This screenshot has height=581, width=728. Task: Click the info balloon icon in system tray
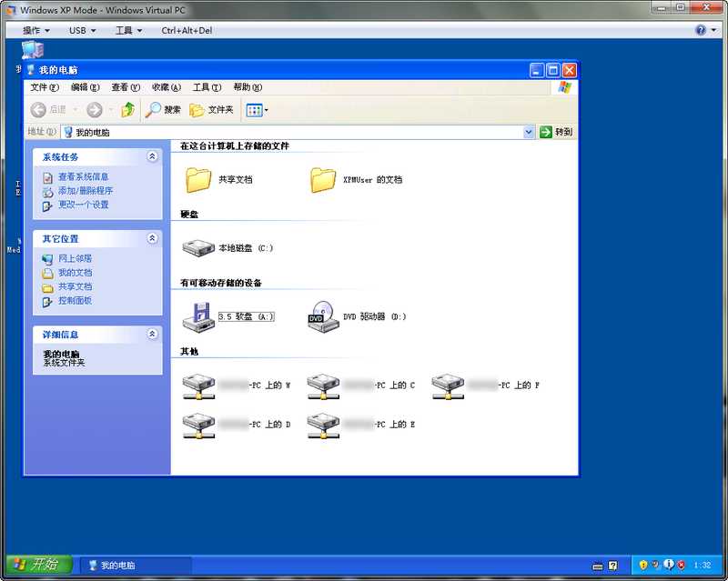(x=669, y=565)
